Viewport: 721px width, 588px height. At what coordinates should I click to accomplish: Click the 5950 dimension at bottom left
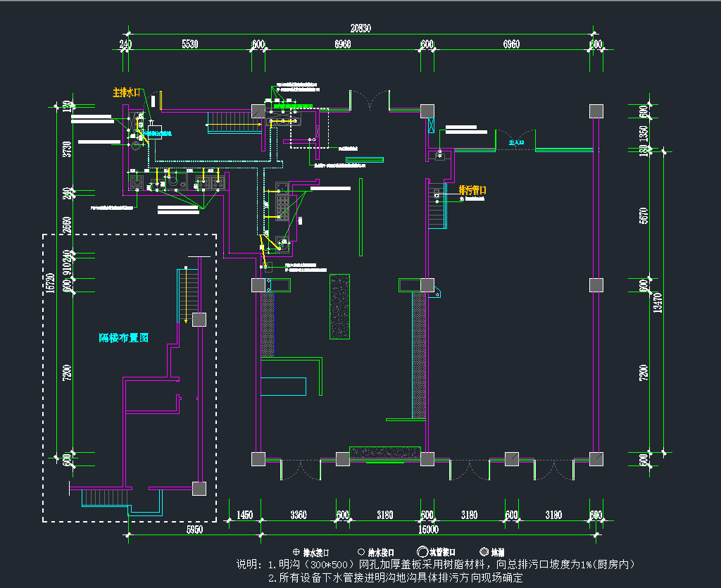(x=195, y=530)
